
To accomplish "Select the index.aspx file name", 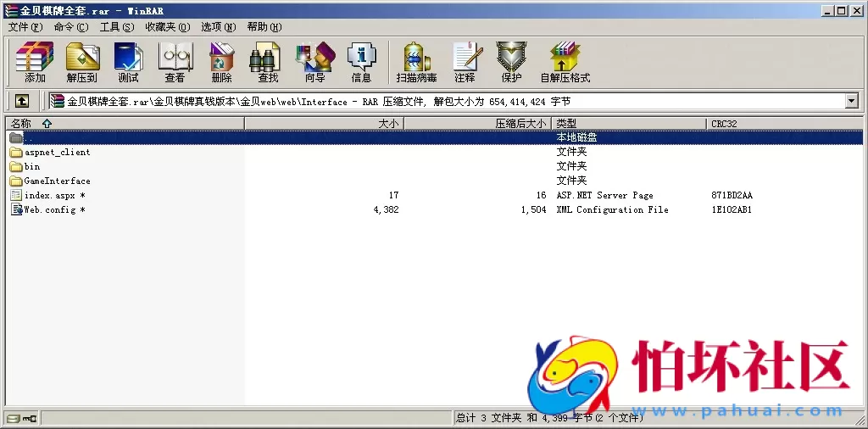I will [x=55, y=195].
